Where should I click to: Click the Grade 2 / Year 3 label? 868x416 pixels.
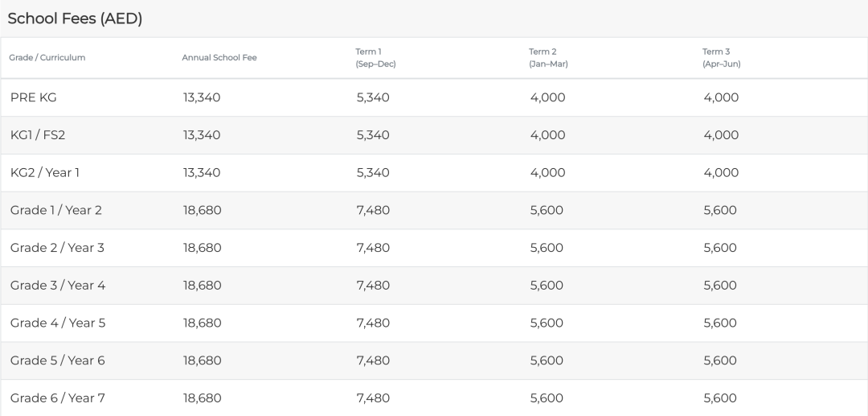point(57,248)
